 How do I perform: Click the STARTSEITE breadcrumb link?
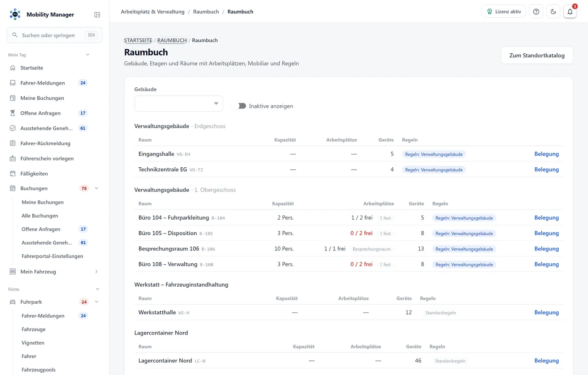click(138, 40)
